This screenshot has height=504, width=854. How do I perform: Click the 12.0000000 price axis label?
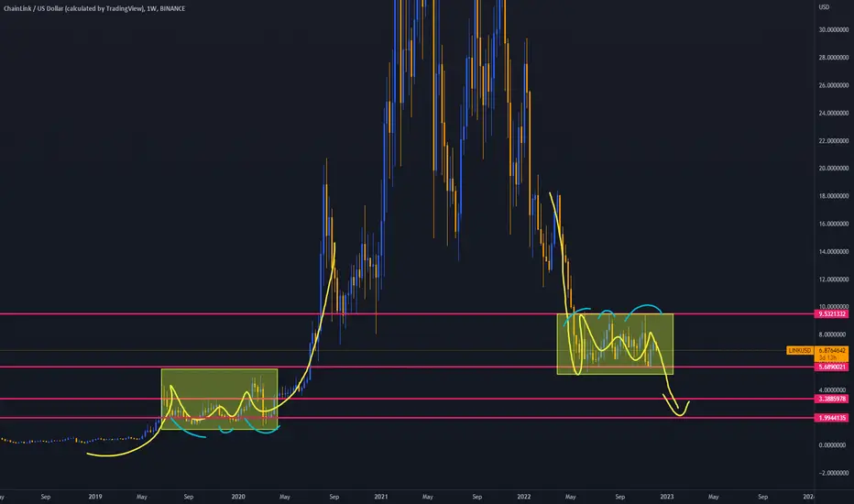(x=833, y=279)
